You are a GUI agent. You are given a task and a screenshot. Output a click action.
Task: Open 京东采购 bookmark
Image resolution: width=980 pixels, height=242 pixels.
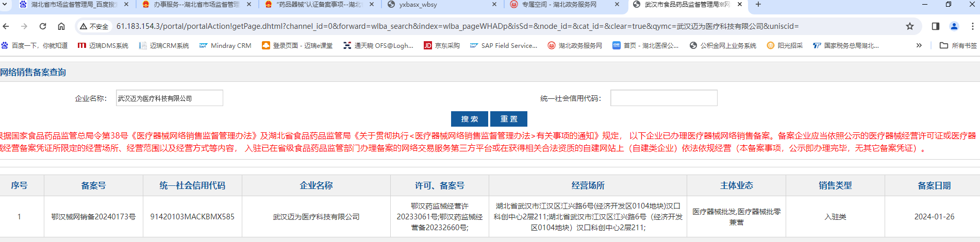442,45
